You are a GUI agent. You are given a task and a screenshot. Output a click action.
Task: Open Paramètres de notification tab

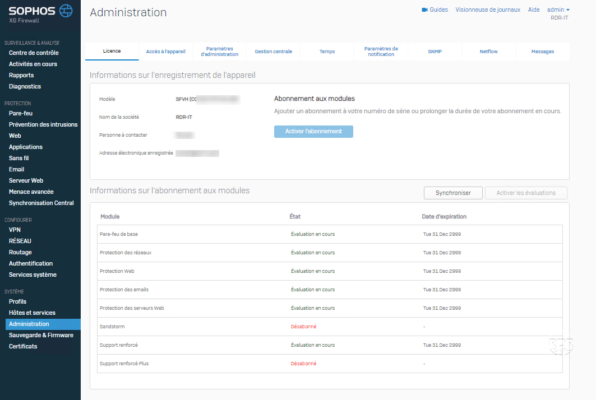pyautogui.click(x=381, y=51)
